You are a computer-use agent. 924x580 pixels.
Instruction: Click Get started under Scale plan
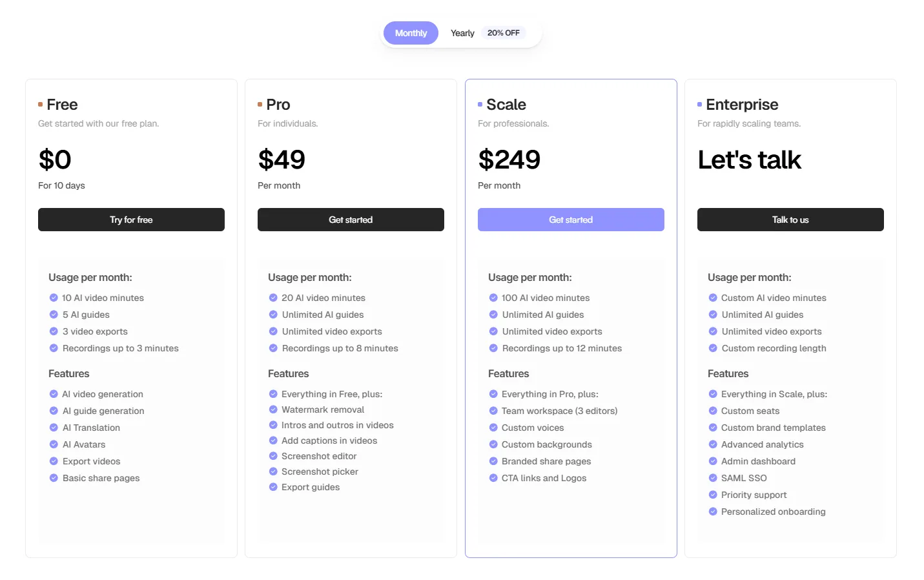(x=571, y=220)
